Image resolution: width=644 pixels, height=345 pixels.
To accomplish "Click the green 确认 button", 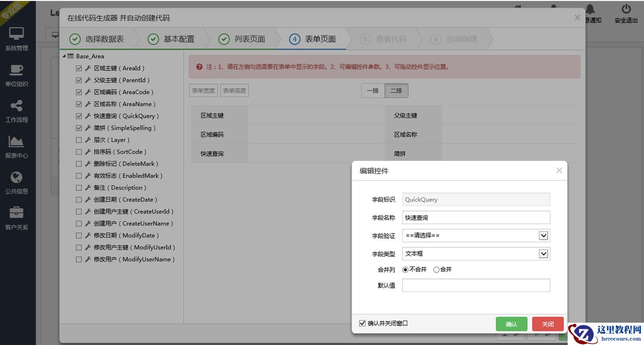I will click(512, 324).
